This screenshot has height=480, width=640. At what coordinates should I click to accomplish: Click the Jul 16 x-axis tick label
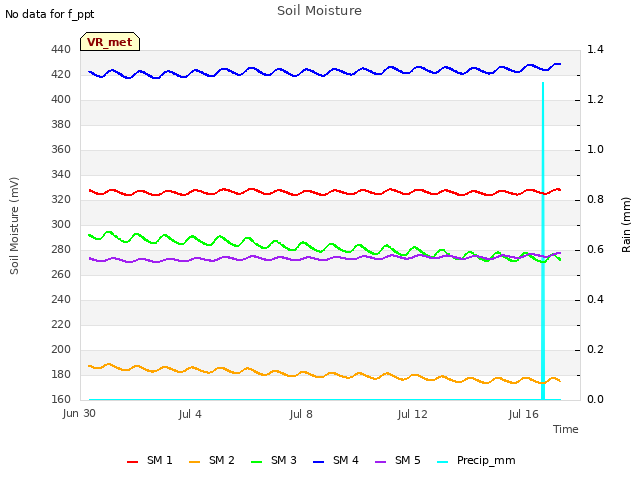tap(524, 414)
